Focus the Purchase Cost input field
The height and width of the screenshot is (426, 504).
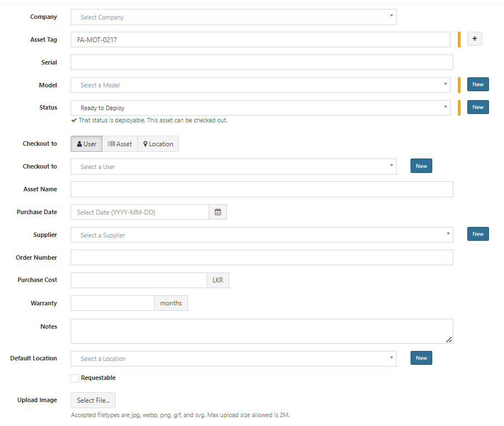pyautogui.click(x=139, y=280)
